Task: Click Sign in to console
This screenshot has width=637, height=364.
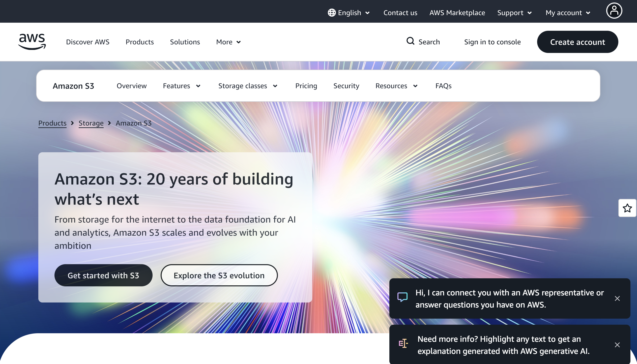Action: [x=492, y=42]
